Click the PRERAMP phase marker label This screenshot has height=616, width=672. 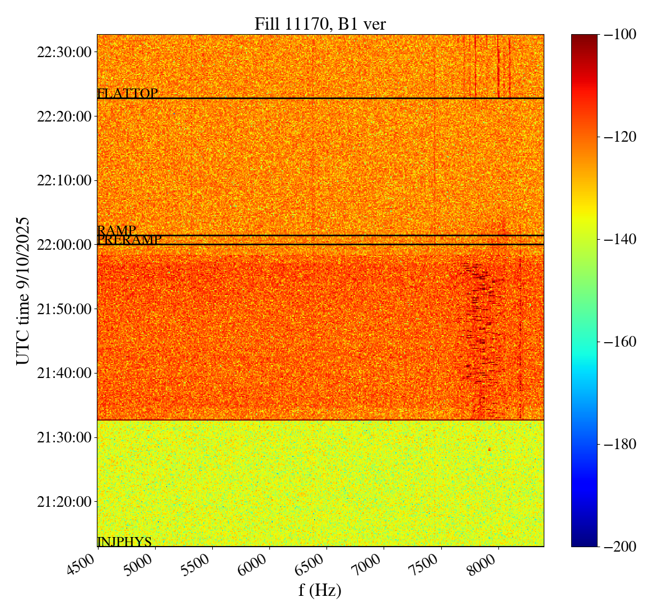pyautogui.click(x=129, y=240)
